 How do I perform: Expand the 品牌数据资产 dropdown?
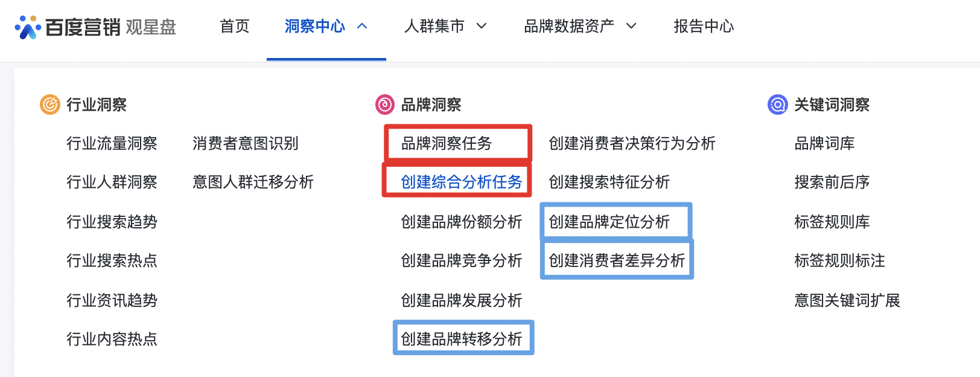(631, 26)
